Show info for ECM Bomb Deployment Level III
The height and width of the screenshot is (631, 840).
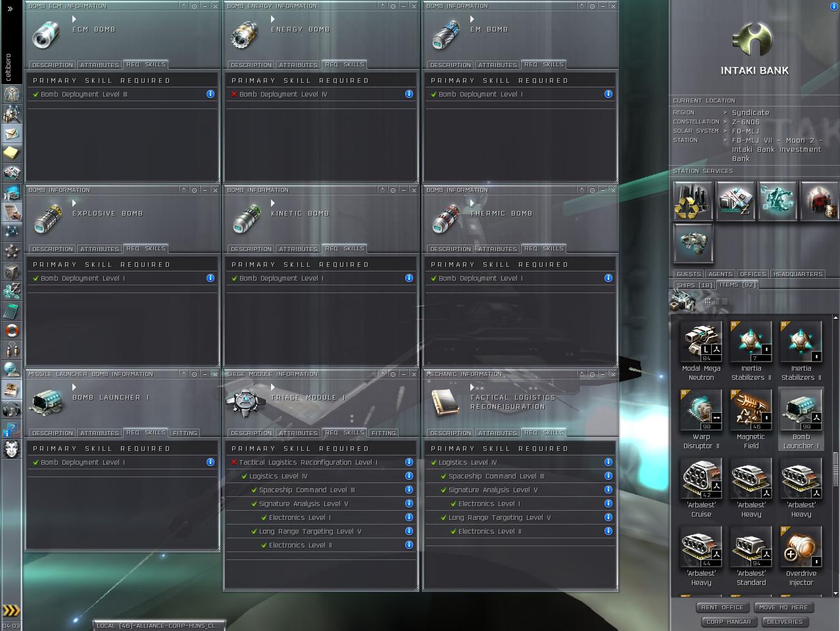pyautogui.click(x=210, y=94)
